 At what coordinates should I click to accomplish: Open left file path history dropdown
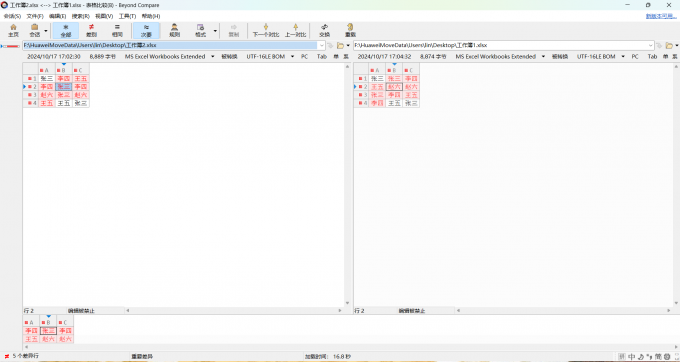[x=321, y=45]
